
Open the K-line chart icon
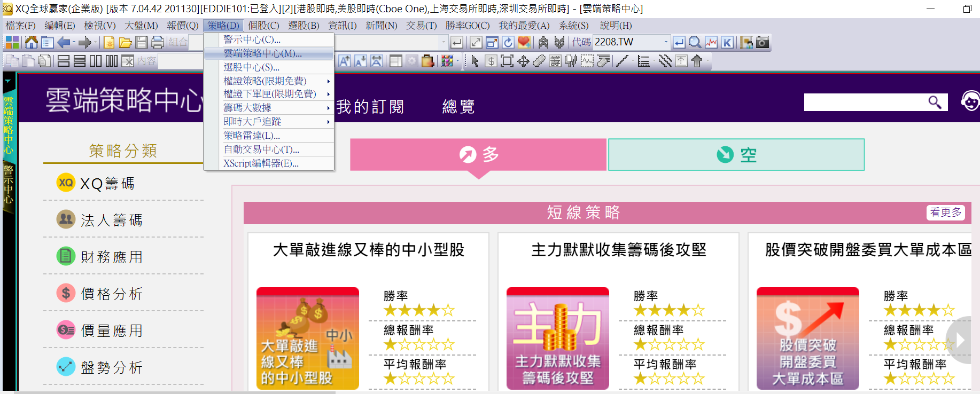tap(727, 42)
